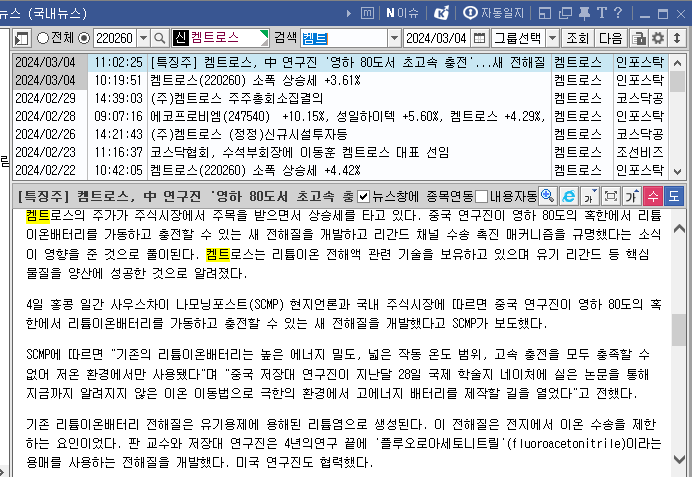Open article in Internet Explorer icon
The height and width of the screenshot is (477, 692).
[568, 196]
